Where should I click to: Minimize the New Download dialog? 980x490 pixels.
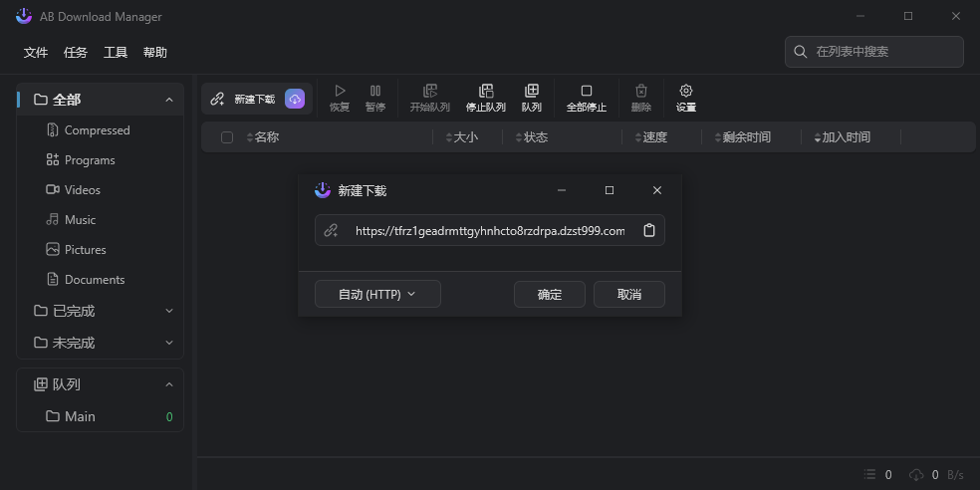pyautogui.click(x=562, y=190)
